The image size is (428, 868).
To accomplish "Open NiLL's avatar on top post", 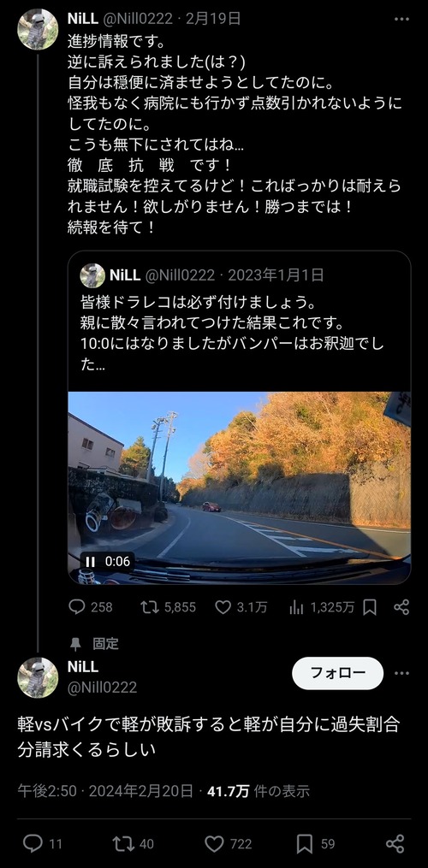I will coord(38,29).
